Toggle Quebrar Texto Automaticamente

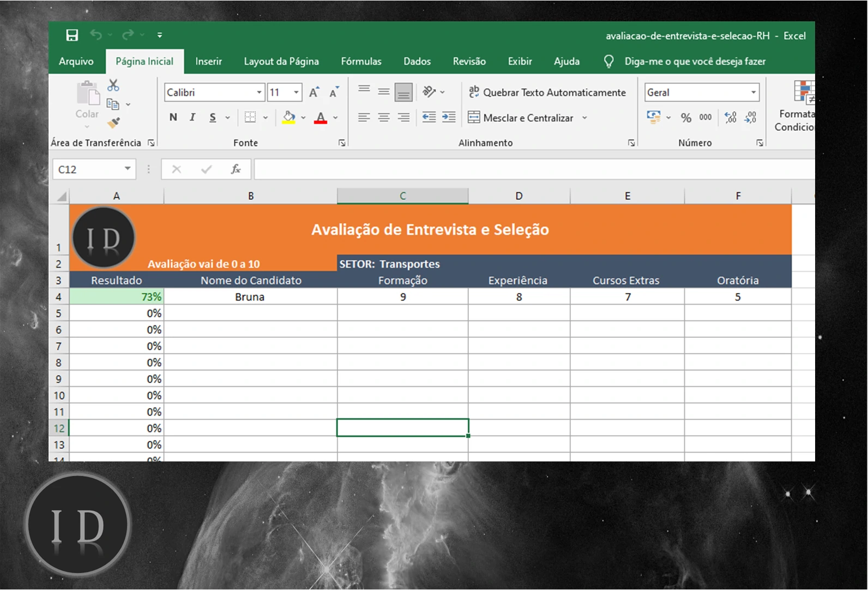pyautogui.click(x=547, y=93)
